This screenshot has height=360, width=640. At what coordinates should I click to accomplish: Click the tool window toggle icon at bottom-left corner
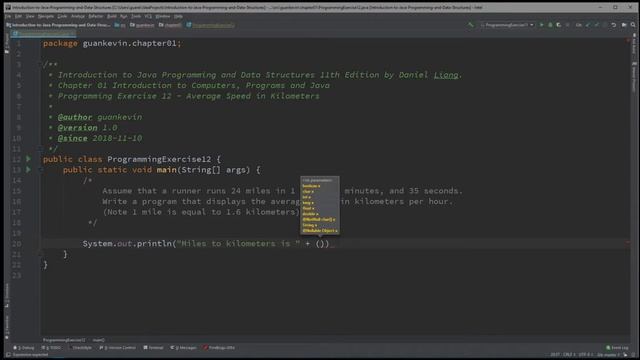[x=8, y=355]
